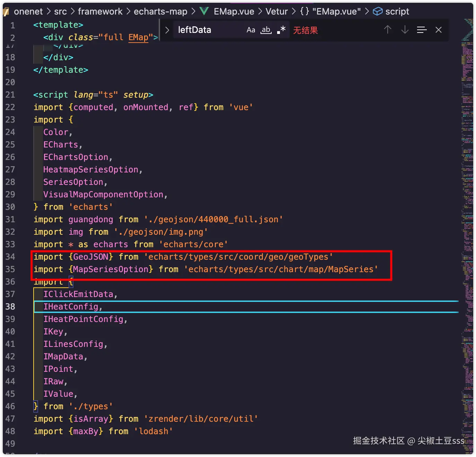476x457 pixels.
Task: Click IHeatPointConfig on line 39
Action: point(83,319)
